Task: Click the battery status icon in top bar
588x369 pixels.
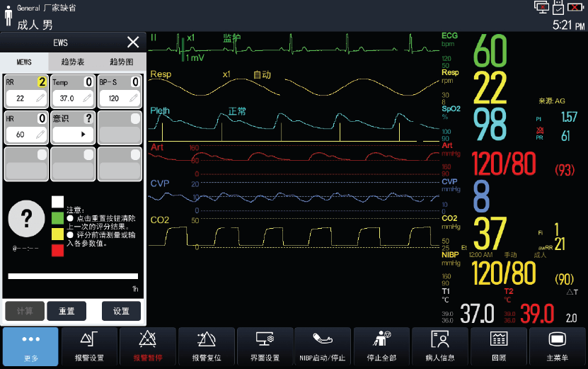Action: click(x=577, y=8)
